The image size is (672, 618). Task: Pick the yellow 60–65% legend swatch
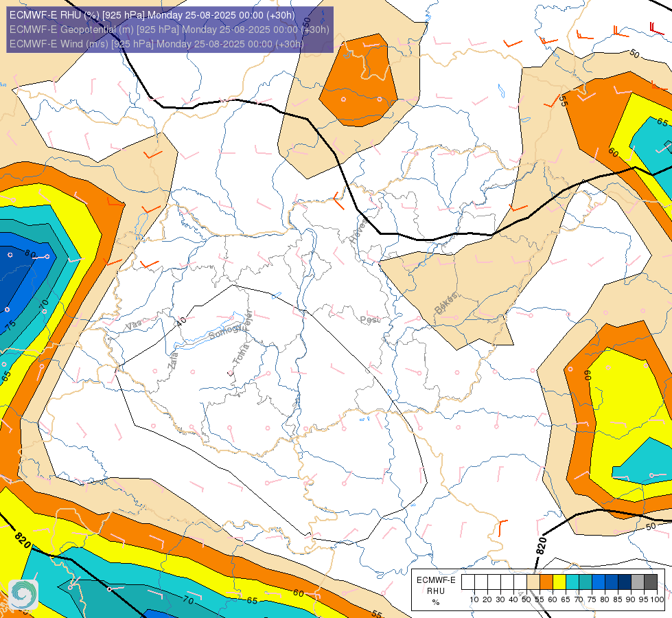[559, 582]
